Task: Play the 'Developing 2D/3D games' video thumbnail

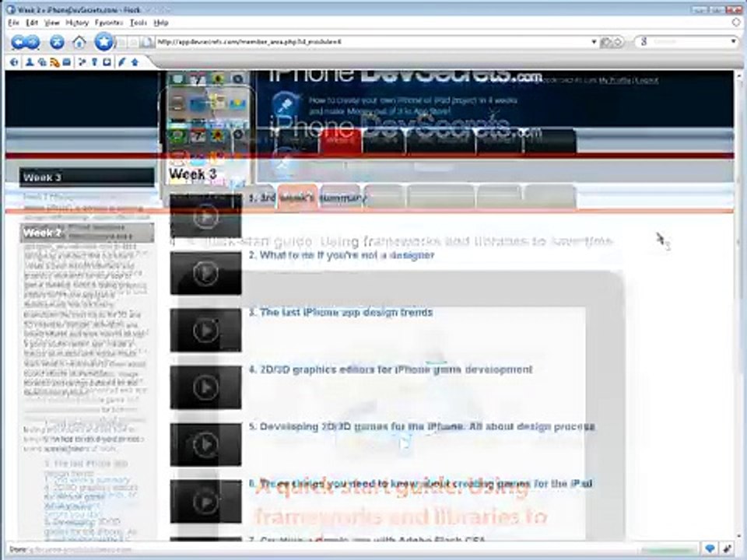Action: pos(205,444)
